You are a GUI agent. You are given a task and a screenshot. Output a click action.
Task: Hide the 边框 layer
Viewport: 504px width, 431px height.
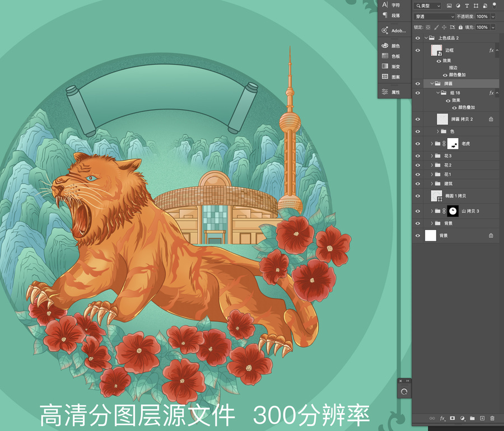pyautogui.click(x=418, y=50)
